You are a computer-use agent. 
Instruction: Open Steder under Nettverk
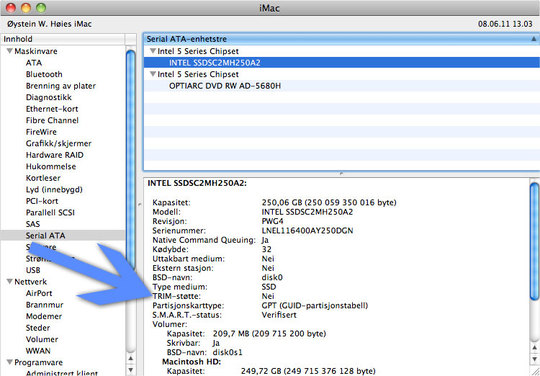38,328
